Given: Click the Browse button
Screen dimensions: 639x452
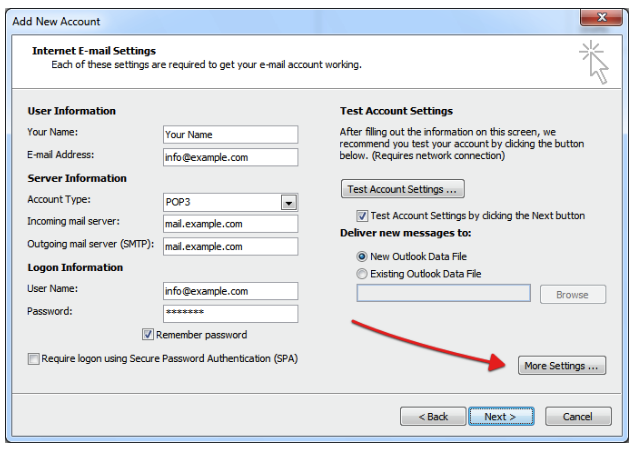Looking at the screenshot, I should tap(573, 295).
